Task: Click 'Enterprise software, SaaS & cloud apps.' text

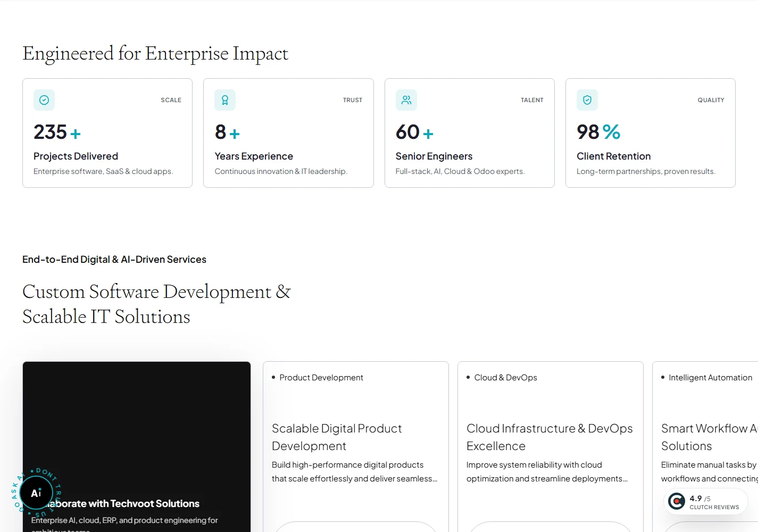Action: [103, 171]
